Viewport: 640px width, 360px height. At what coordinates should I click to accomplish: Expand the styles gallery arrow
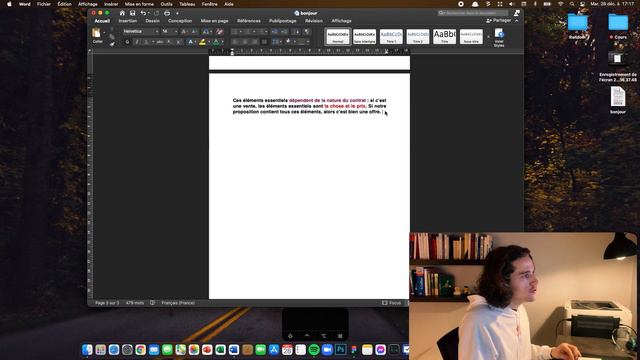point(488,37)
